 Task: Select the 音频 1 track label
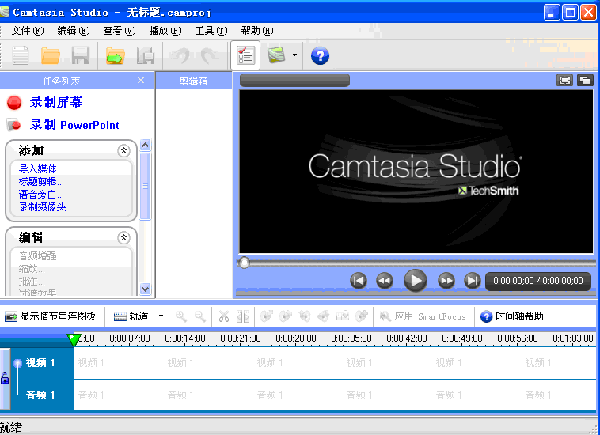click(41, 394)
